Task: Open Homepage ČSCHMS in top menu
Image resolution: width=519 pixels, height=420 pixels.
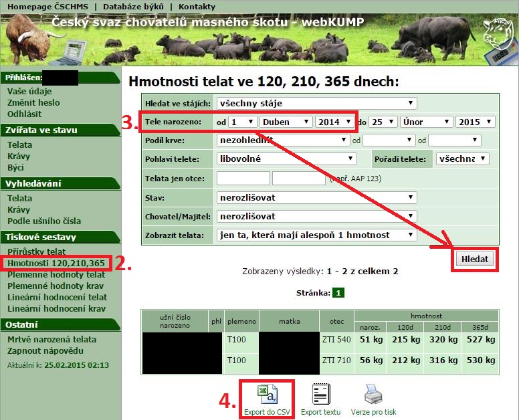Action: [46, 6]
